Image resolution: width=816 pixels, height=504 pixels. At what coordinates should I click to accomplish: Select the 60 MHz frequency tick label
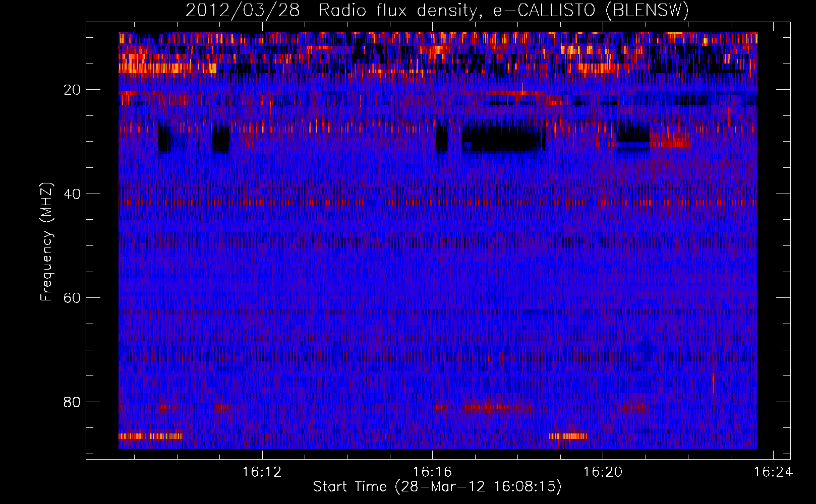pyautogui.click(x=72, y=298)
